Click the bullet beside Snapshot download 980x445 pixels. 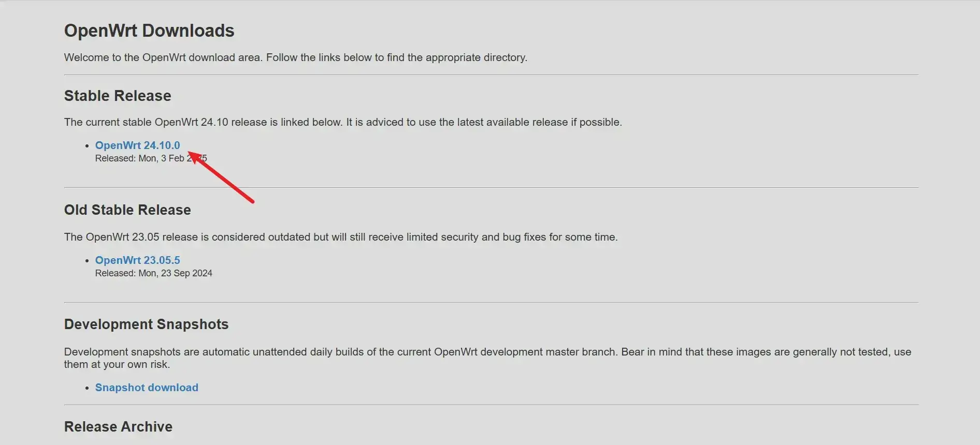click(x=87, y=388)
